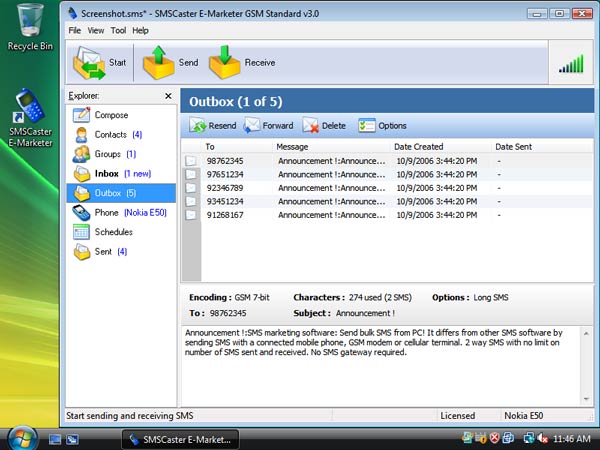The image size is (600, 450).
Task: Forward the selected message
Action: 268,126
